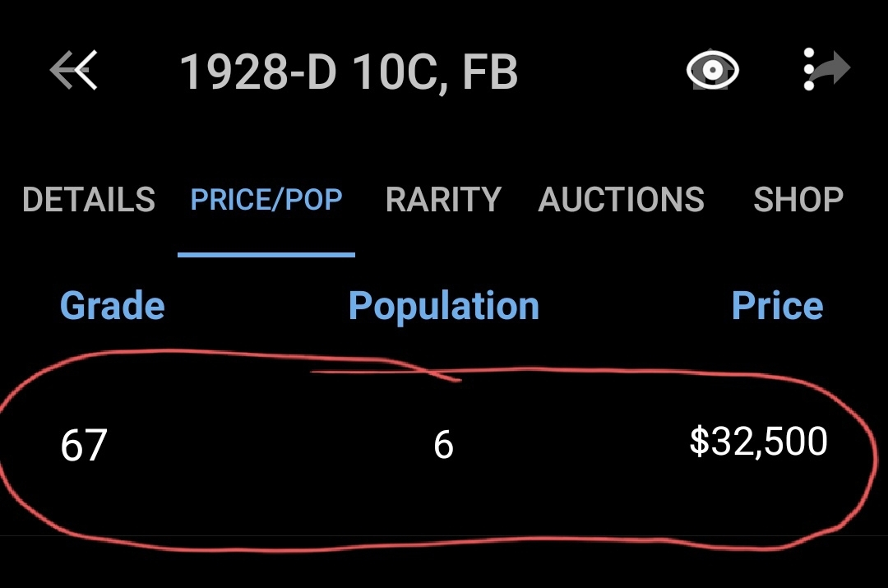Switch to the RARITY tab

[443, 199]
